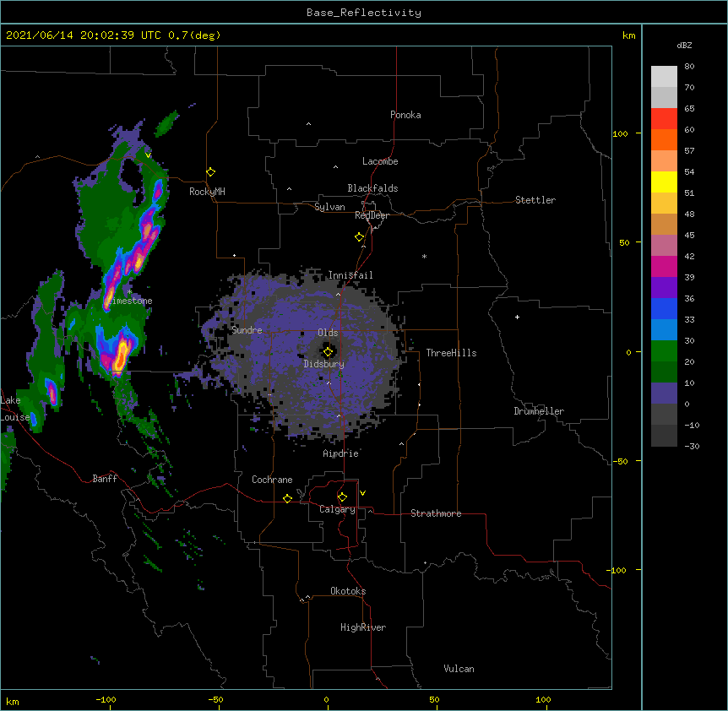The width and height of the screenshot is (728, 711).
Task: Click the HighRiver label
Action: coord(363,627)
